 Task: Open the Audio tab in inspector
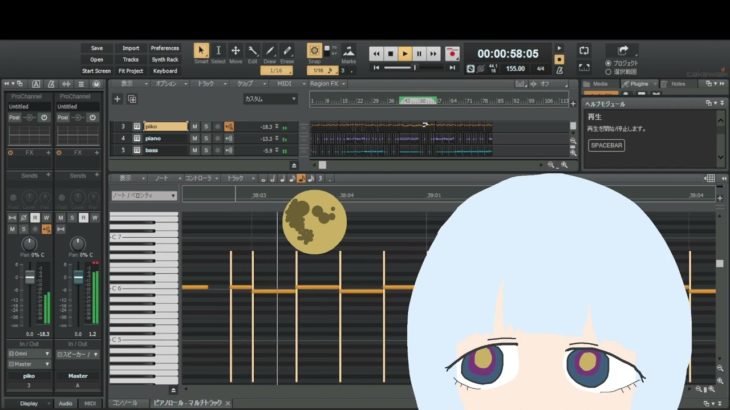(65, 403)
